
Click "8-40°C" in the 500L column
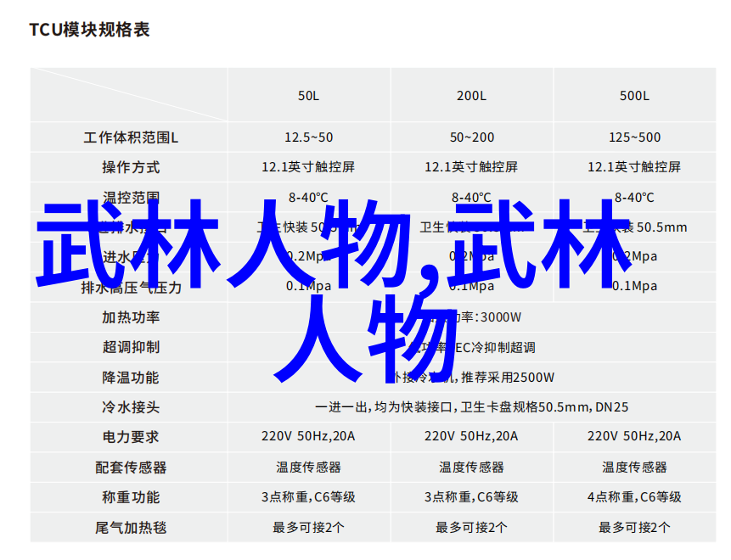pos(634,198)
